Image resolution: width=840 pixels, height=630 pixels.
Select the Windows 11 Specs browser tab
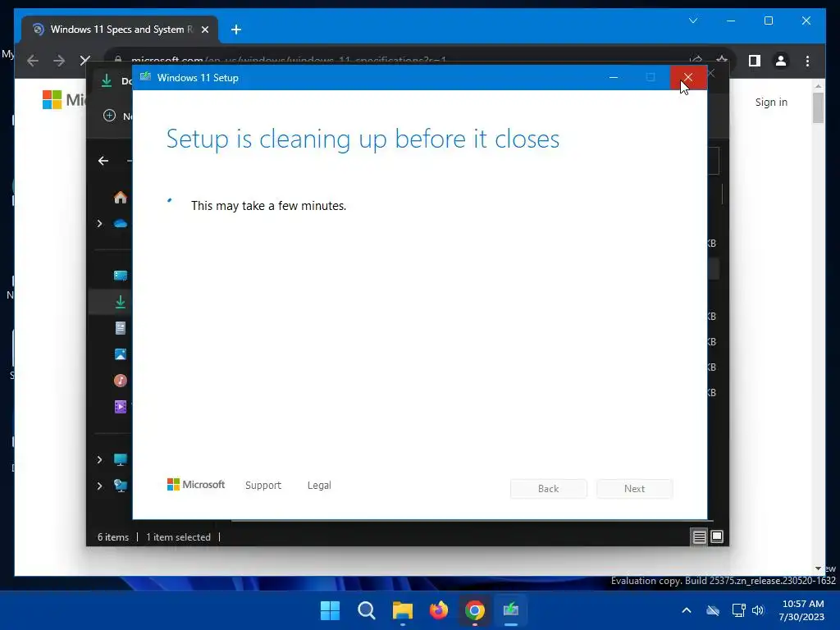[119, 30]
